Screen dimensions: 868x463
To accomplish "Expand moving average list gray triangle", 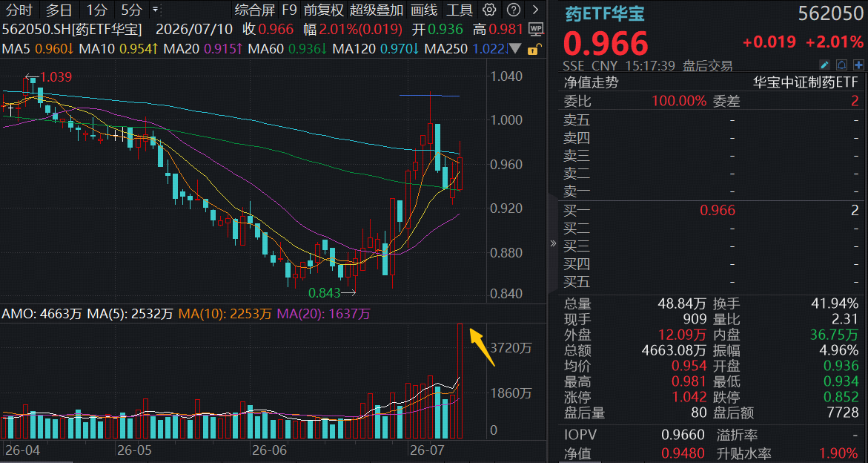I will pyautogui.click(x=516, y=49).
